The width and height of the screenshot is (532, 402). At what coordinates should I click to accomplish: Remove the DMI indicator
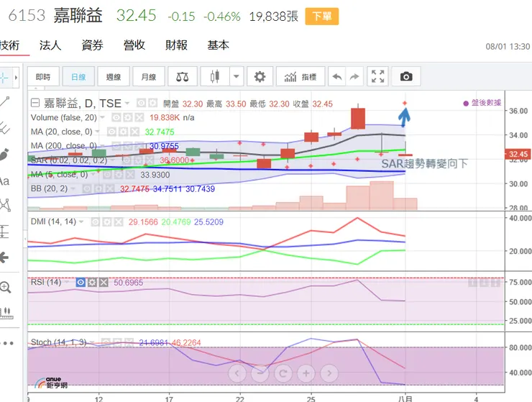pos(119,222)
